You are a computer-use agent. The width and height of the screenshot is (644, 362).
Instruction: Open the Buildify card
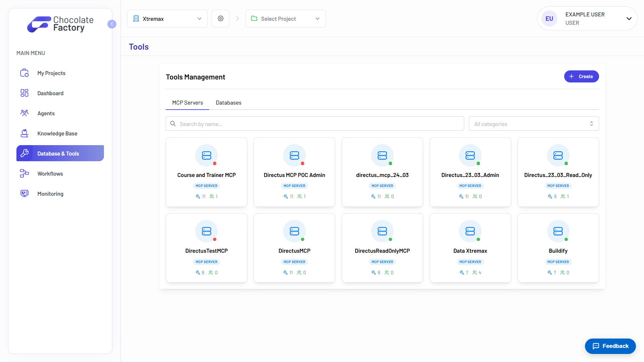(x=558, y=248)
